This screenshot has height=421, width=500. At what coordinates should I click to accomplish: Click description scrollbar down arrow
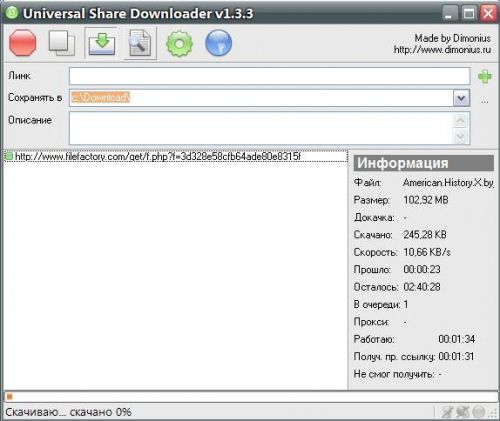461,136
